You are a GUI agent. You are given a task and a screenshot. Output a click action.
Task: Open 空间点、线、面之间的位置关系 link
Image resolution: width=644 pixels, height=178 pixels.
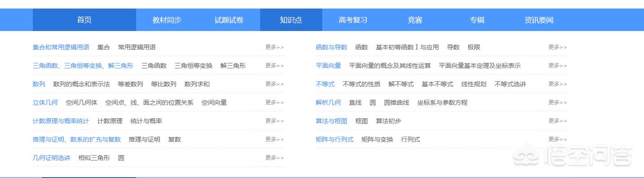(x=150, y=102)
